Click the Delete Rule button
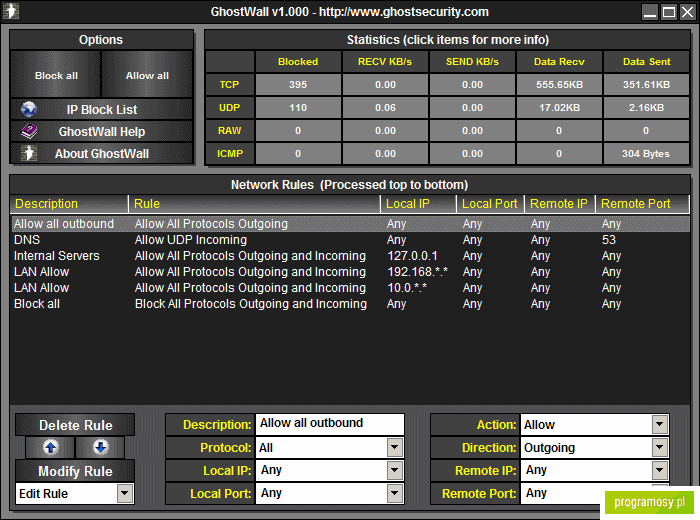 [x=75, y=425]
